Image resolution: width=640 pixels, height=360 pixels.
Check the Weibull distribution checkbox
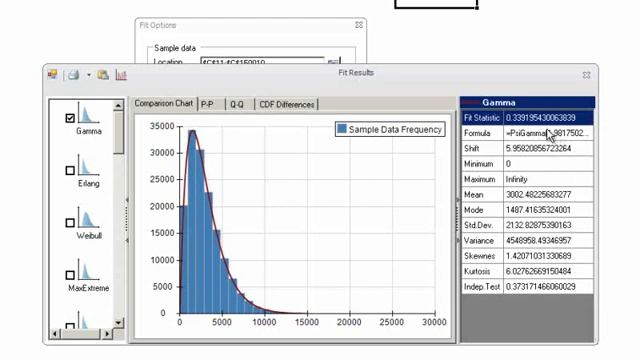[x=70, y=222]
